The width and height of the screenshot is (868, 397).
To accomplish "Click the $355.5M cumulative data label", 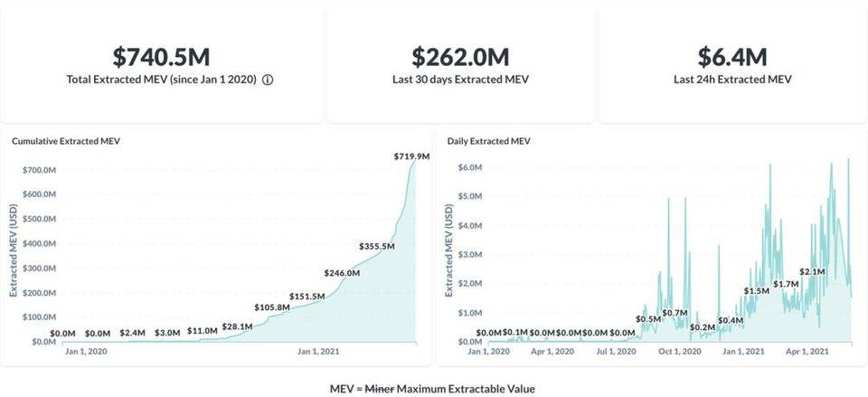I will tap(377, 246).
